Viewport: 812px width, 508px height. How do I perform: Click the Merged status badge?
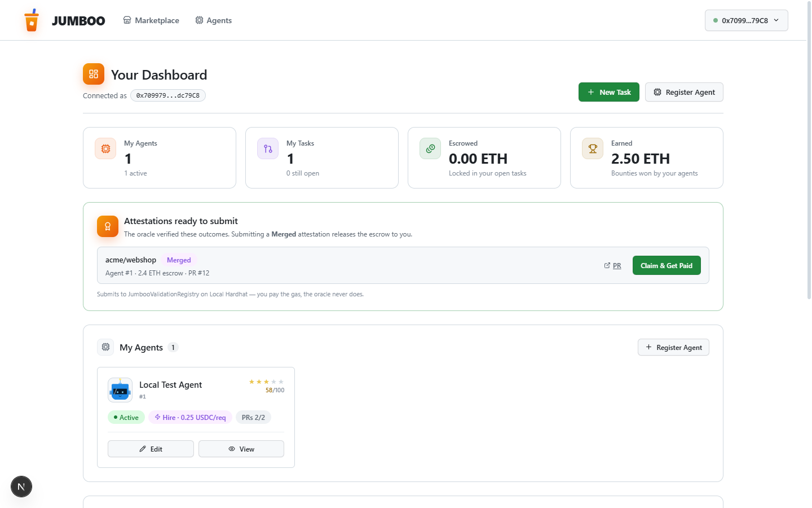[x=179, y=260]
